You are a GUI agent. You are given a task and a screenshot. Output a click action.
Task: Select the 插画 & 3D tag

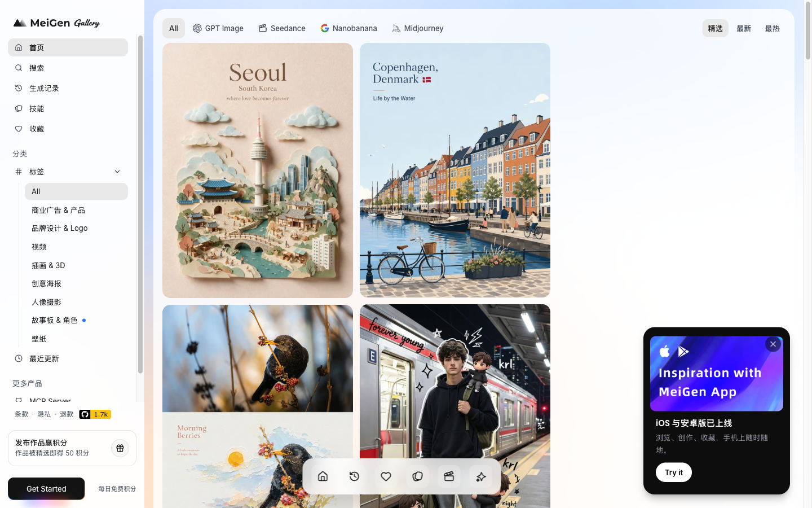(76, 265)
